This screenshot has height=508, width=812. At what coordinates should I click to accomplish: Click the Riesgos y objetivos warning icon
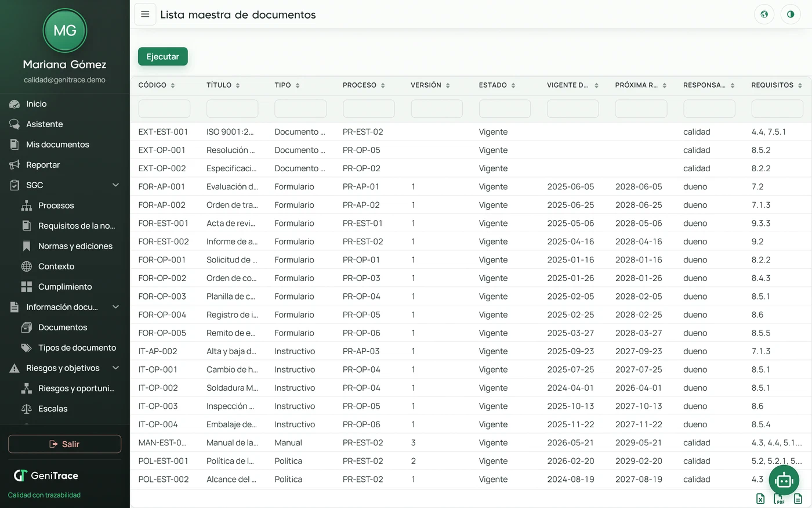point(14,368)
